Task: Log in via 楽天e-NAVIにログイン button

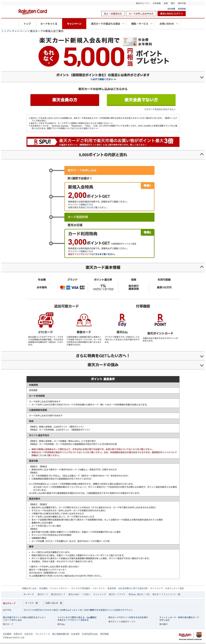Action: [172, 14]
